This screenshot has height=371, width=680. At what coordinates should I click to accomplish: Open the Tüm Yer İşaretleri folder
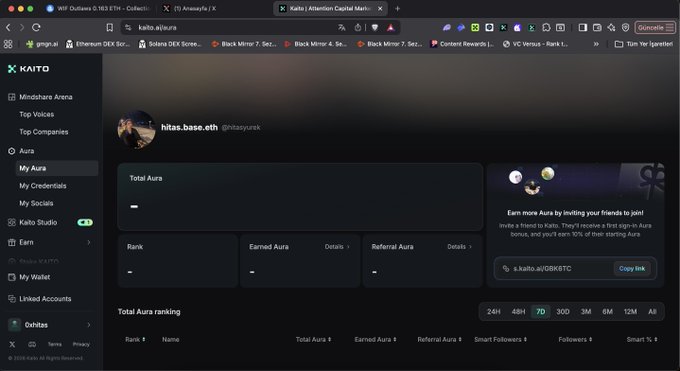(644, 44)
